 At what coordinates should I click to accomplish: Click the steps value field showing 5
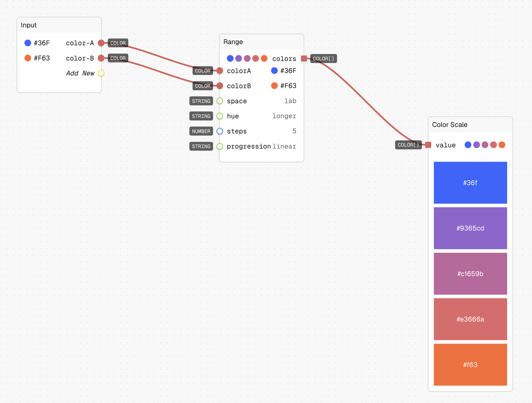click(x=294, y=131)
